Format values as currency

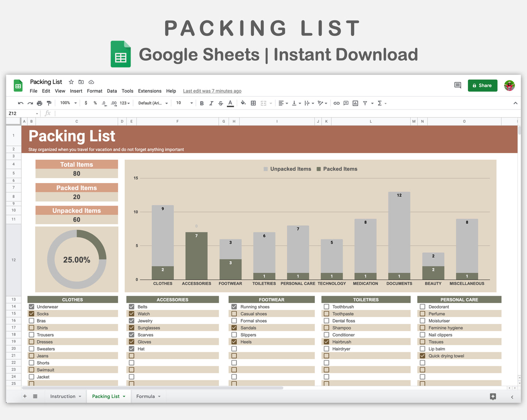(86, 103)
